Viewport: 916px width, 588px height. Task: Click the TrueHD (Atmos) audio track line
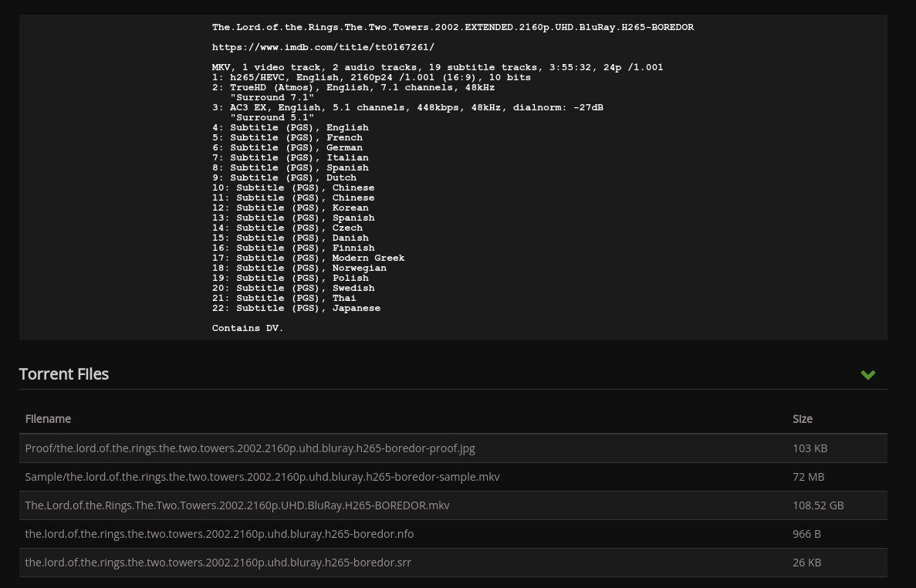(353, 88)
